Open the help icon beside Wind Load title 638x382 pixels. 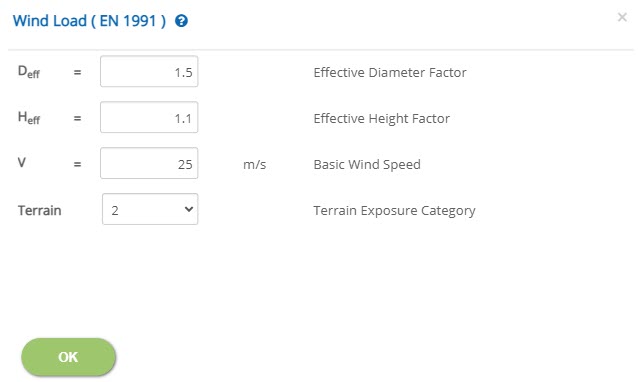[x=181, y=21]
